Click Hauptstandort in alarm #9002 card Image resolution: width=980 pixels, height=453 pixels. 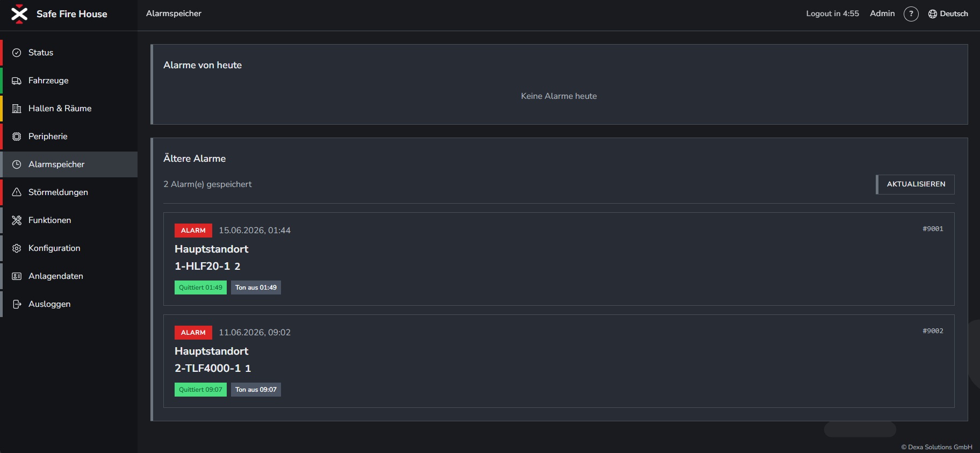pyautogui.click(x=211, y=351)
